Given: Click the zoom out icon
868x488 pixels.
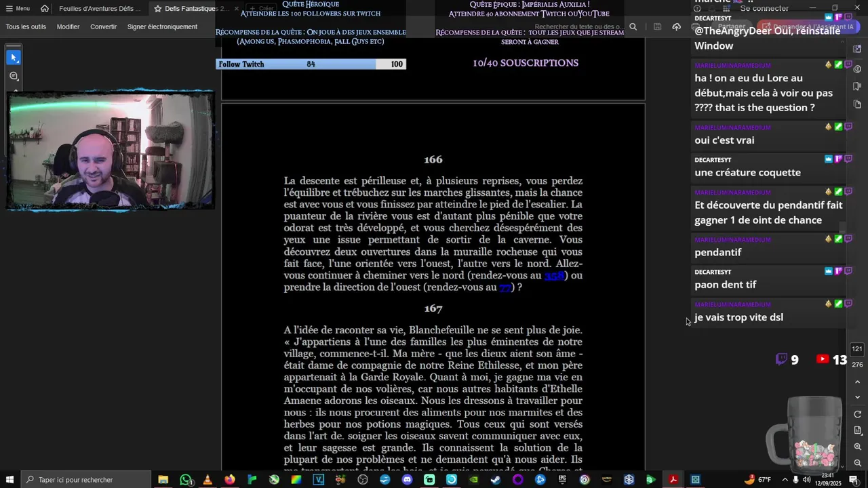Looking at the screenshot, I should click(x=857, y=463).
